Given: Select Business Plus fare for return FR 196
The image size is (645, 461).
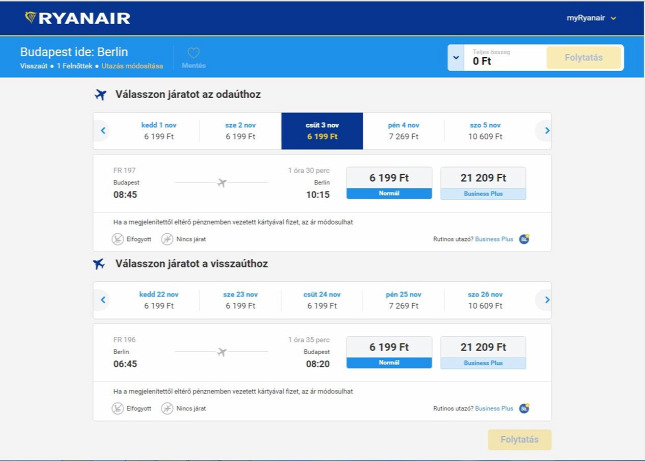Looking at the screenshot, I should (x=483, y=352).
